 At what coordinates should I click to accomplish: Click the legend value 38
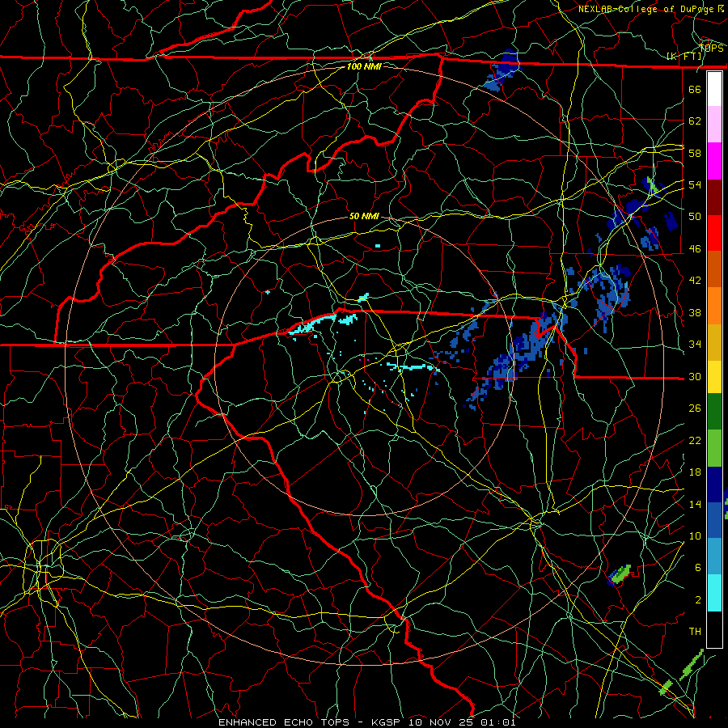coord(695,312)
